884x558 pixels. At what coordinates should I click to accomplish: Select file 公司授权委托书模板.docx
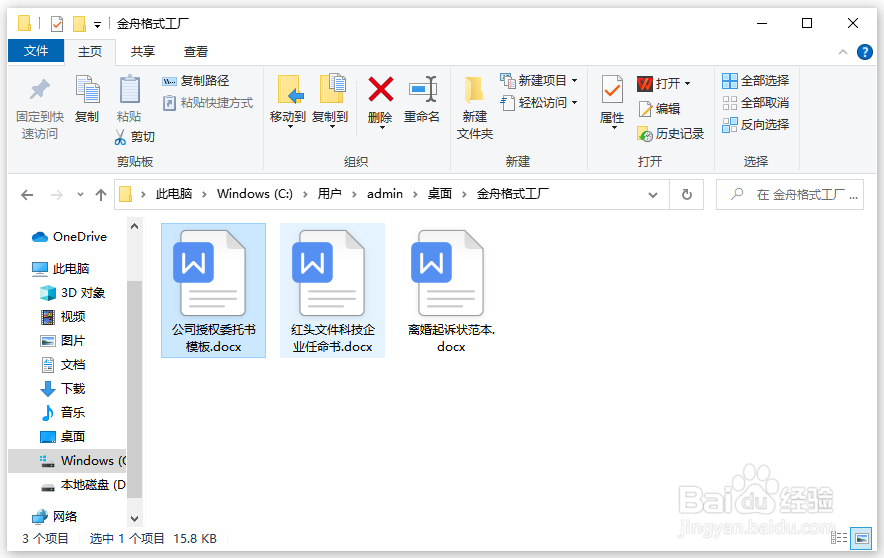pyautogui.click(x=213, y=290)
